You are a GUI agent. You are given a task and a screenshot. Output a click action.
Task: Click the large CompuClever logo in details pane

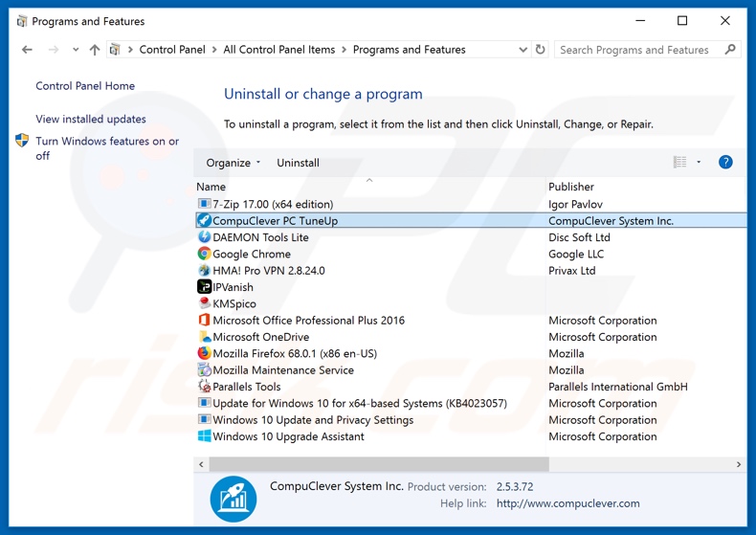(x=233, y=499)
